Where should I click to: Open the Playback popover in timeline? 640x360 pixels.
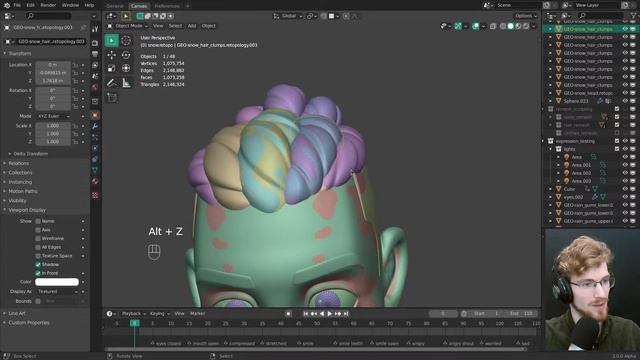[x=133, y=313]
